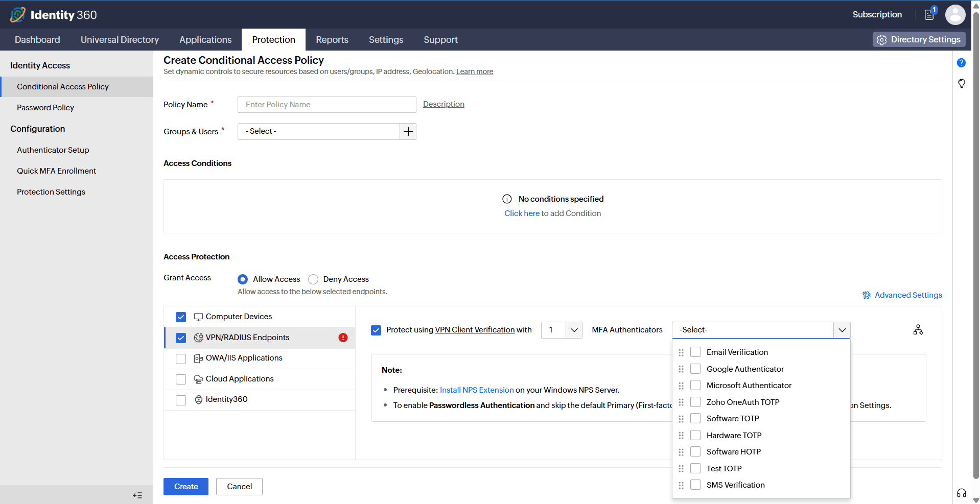Click the plus icon to add groups and users
980x504 pixels.
(408, 132)
